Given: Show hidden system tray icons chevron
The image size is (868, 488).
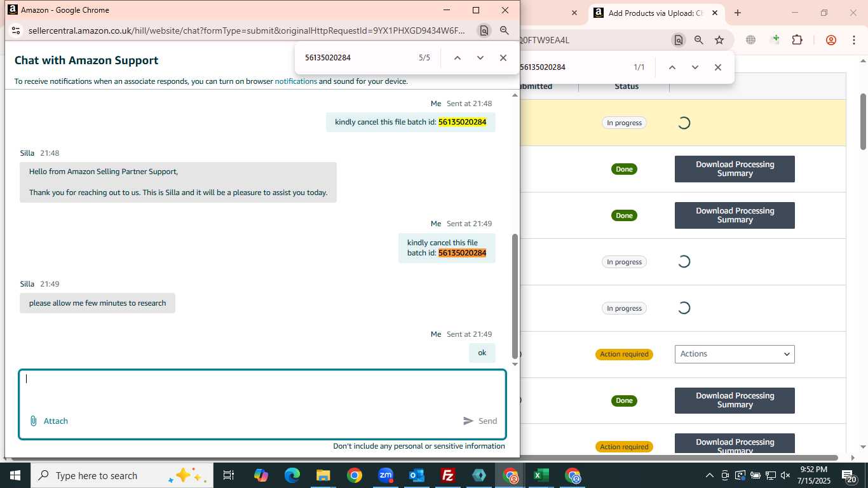Looking at the screenshot, I should pyautogui.click(x=710, y=475).
